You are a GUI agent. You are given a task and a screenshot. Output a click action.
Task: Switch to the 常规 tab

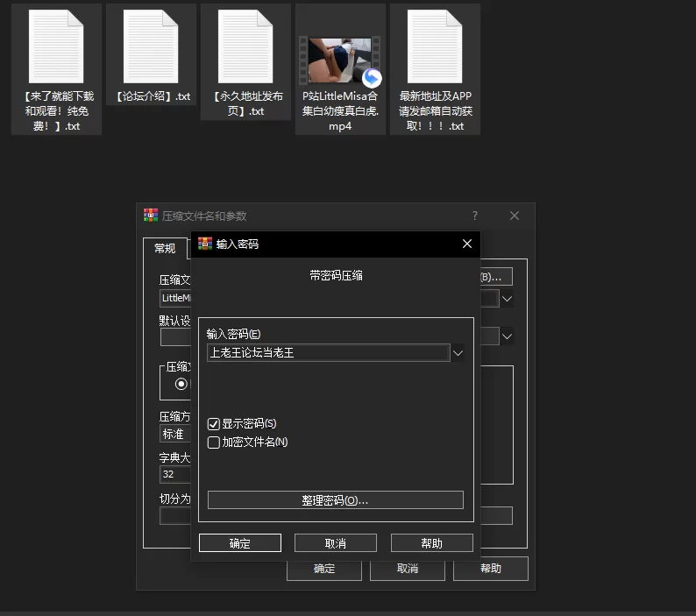pyautogui.click(x=165, y=249)
